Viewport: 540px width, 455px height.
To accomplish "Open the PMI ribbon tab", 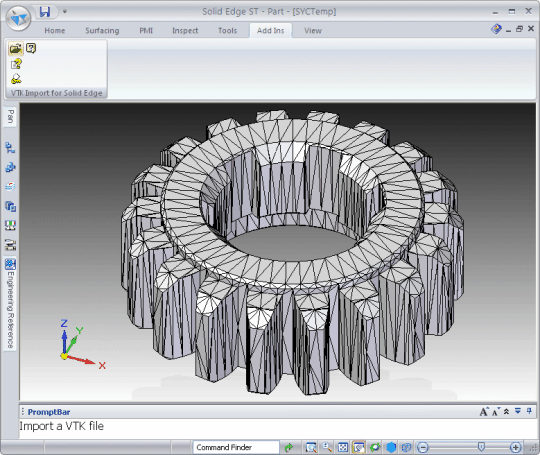I will coord(146,31).
